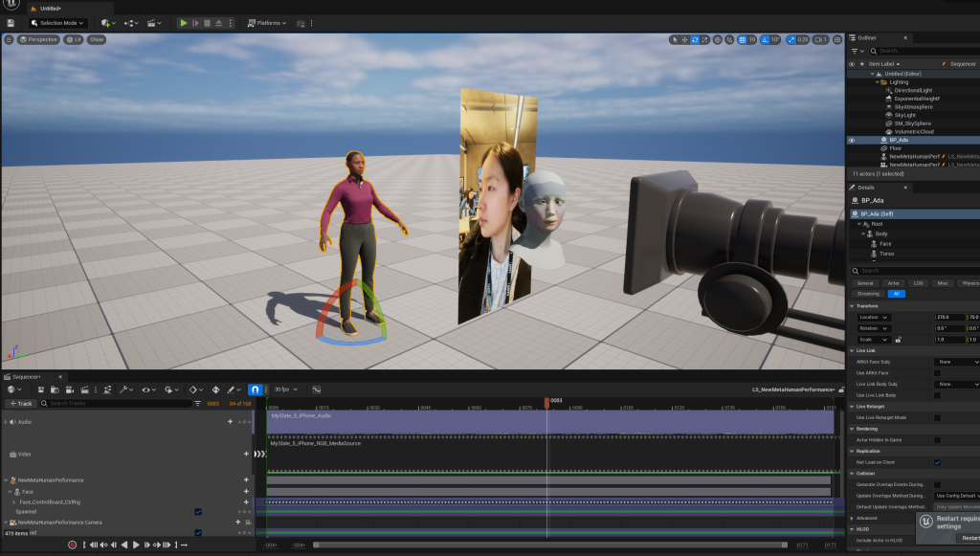The width and height of the screenshot is (980, 556).
Task: Activate the viewport Translate gizmo tool
Action: click(684, 39)
